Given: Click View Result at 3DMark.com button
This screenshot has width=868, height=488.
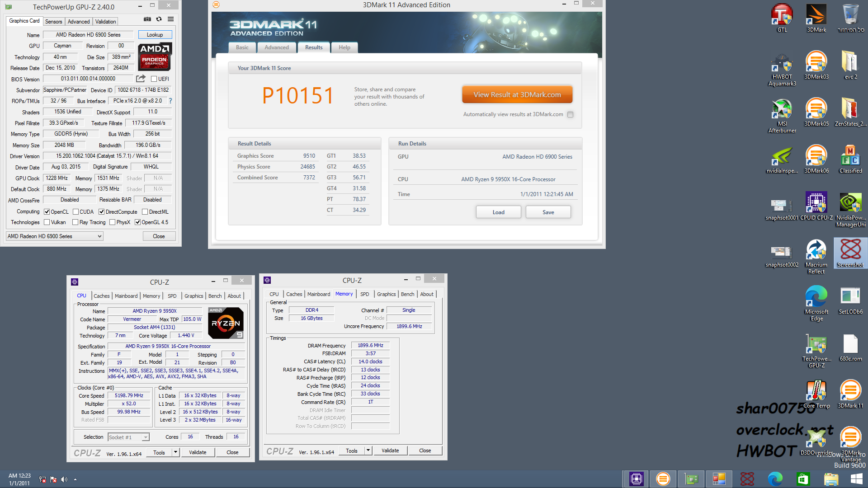Looking at the screenshot, I should pyautogui.click(x=517, y=94).
